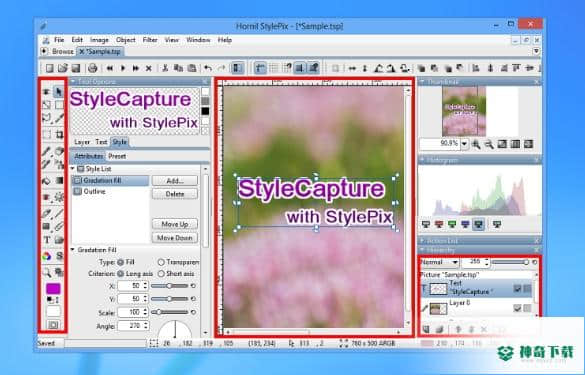The image size is (585, 375).
Task: Click the layer opacity 255 stepper
Action: click(x=487, y=262)
